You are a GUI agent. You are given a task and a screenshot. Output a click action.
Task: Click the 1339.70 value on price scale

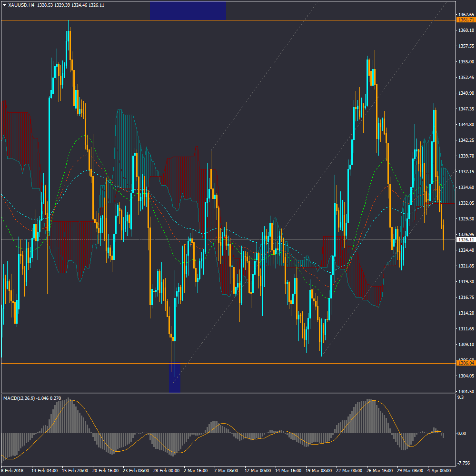coord(465,156)
